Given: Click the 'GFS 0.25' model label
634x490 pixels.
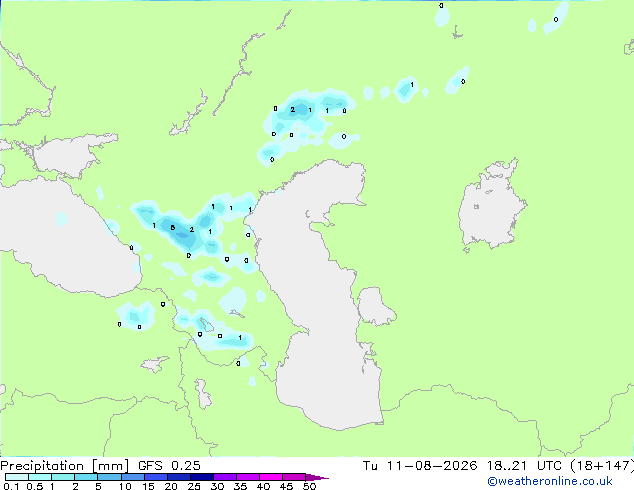Looking at the screenshot, I should [x=169, y=466].
